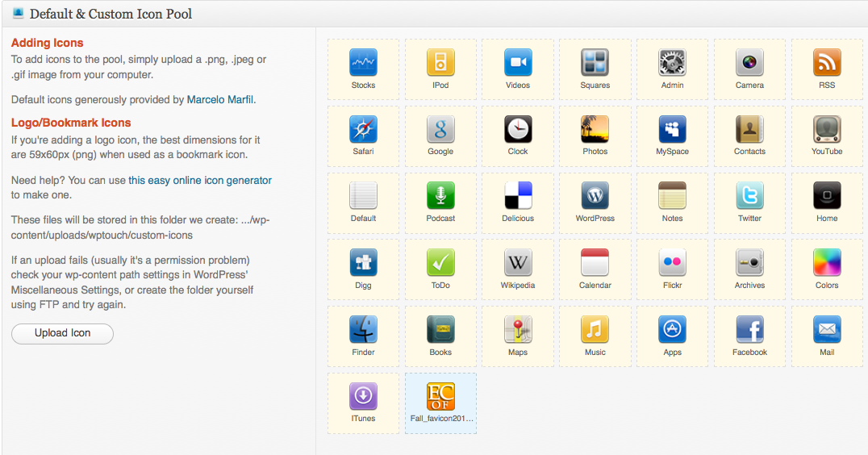This screenshot has width=868, height=455.
Task: Select the Mail envelope icon
Action: [827, 330]
